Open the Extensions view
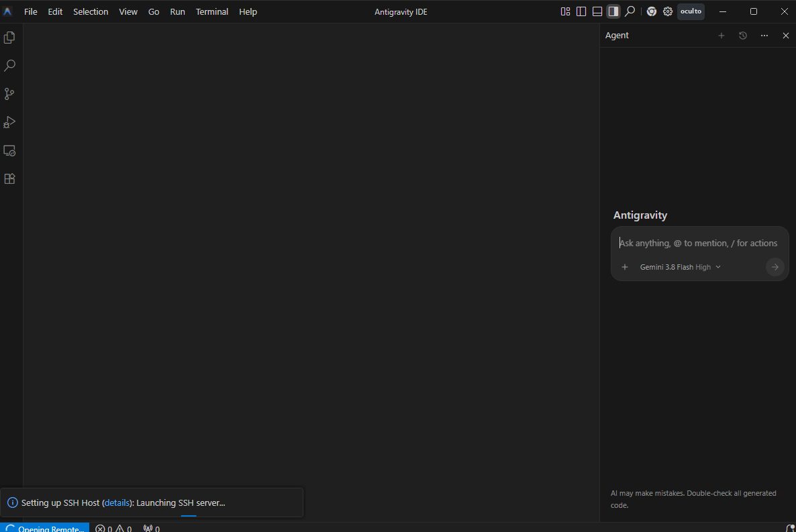The width and height of the screenshot is (796, 532). pos(9,178)
